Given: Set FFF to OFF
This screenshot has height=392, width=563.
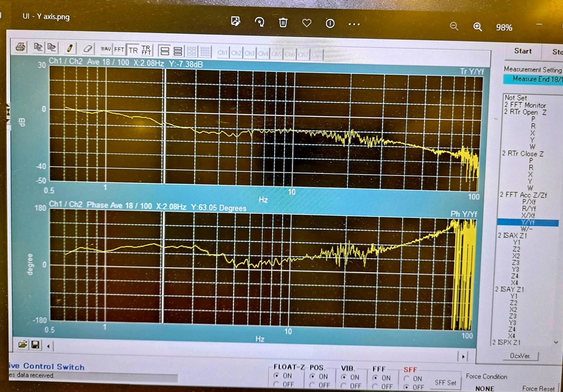Looking at the screenshot, I should [x=375, y=386].
